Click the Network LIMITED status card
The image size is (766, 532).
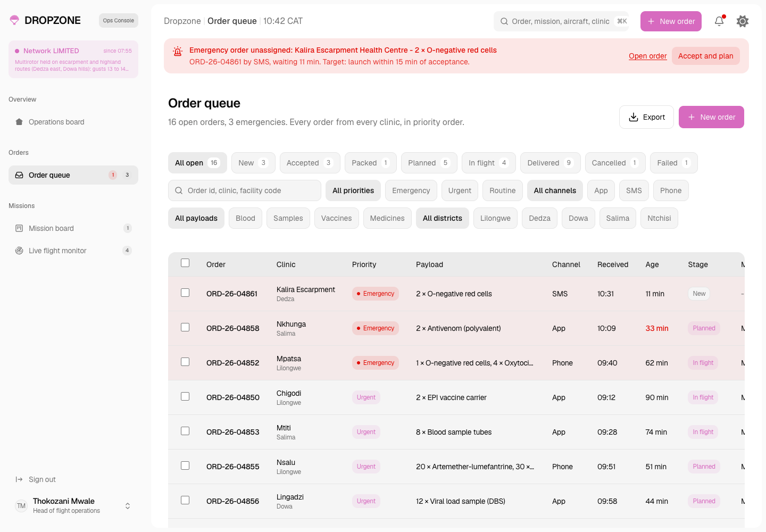point(73,60)
